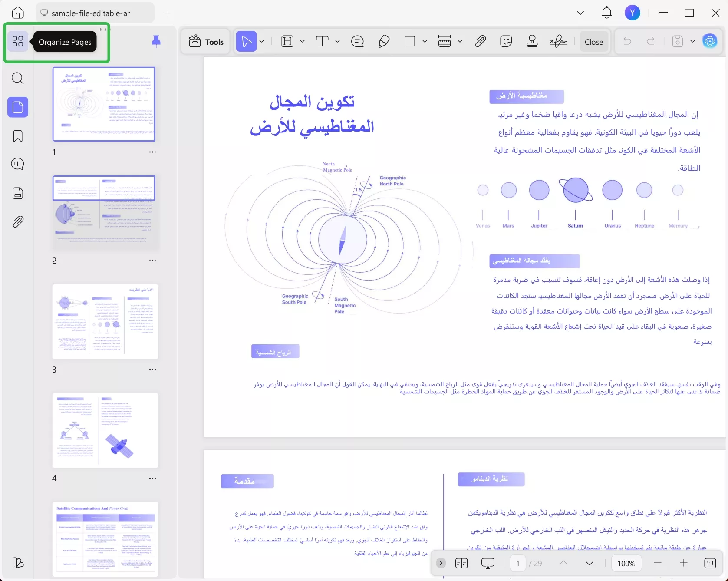
Task: Open the Sticker tool
Action: (506, 41)
